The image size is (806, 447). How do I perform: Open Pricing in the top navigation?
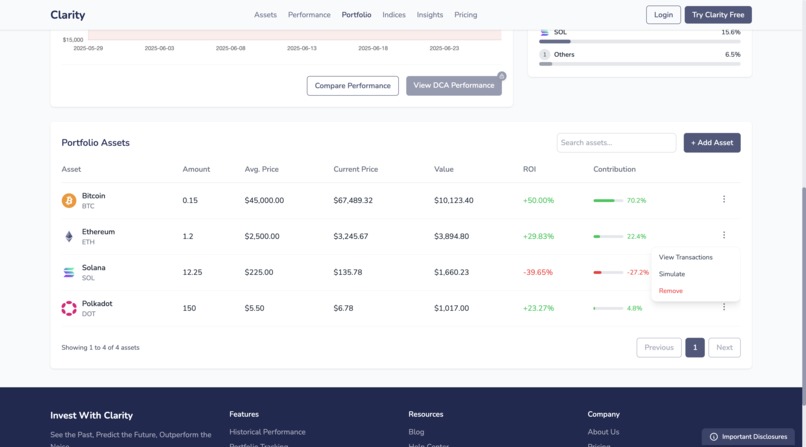pos(465,15)
